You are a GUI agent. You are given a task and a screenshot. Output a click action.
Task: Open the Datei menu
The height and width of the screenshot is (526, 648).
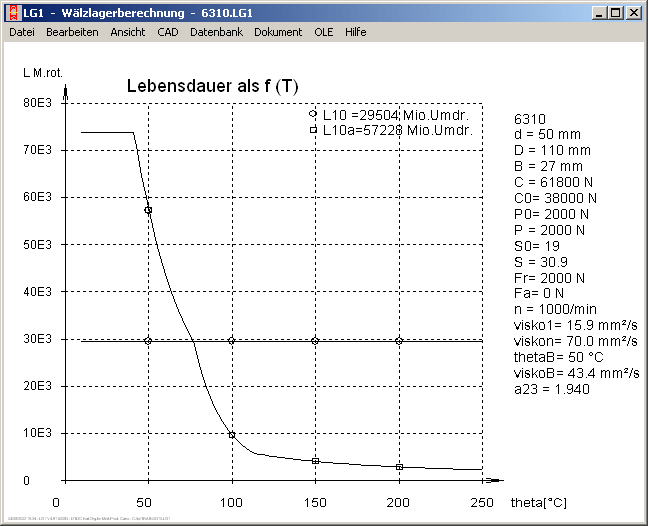22,32
